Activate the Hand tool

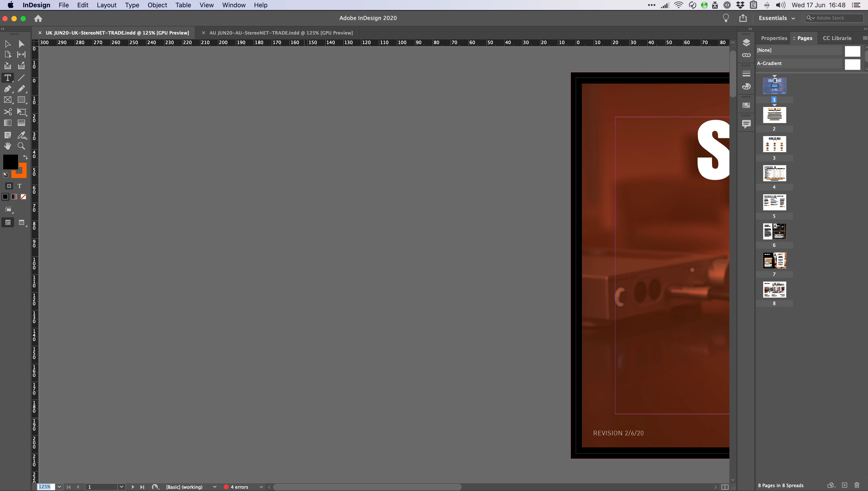click(7, 146)
